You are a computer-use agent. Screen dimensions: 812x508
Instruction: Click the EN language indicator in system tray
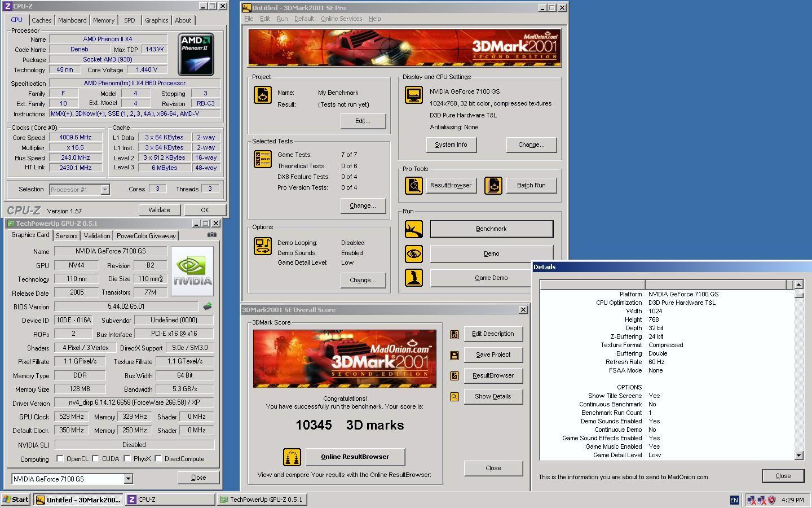734,500
